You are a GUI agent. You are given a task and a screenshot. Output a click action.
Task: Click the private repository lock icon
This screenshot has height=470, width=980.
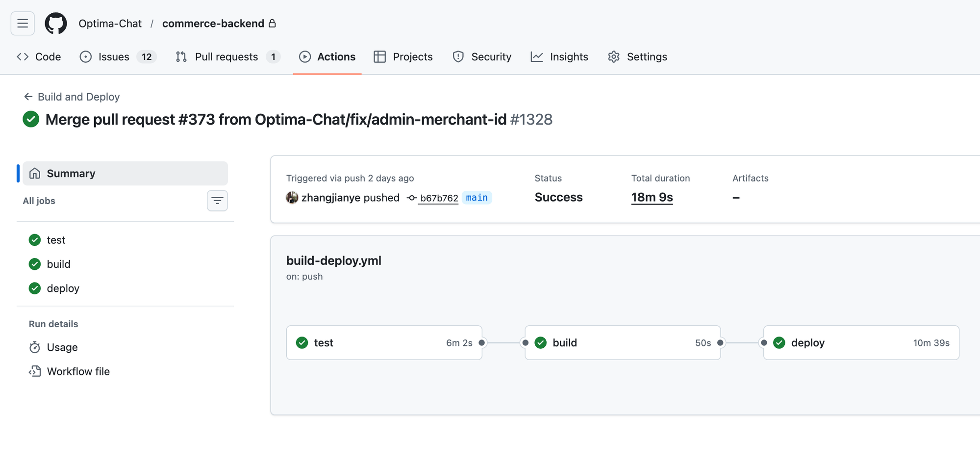tap(273, 23)
